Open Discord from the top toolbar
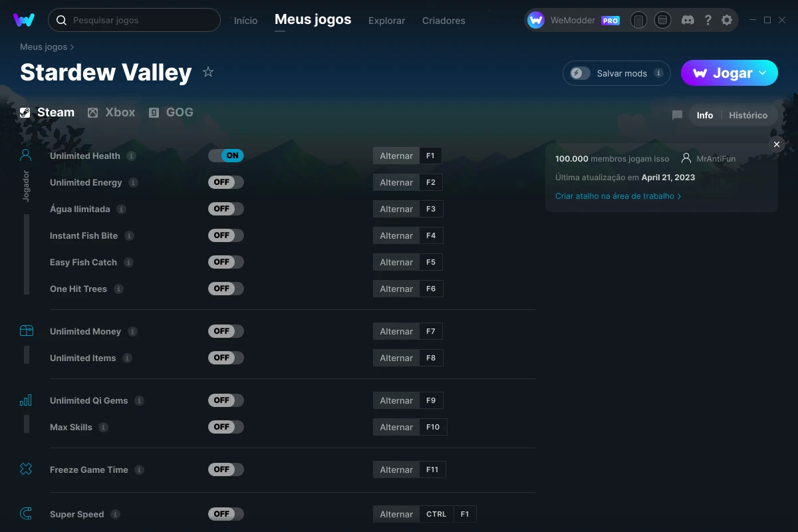The height and width of the screenshot is (532, 798). [688, 20]
